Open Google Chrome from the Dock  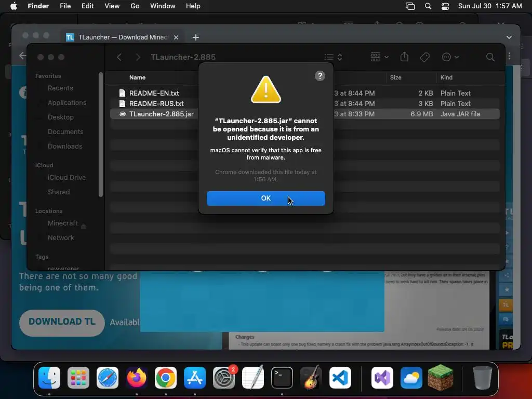coord(166,378)
